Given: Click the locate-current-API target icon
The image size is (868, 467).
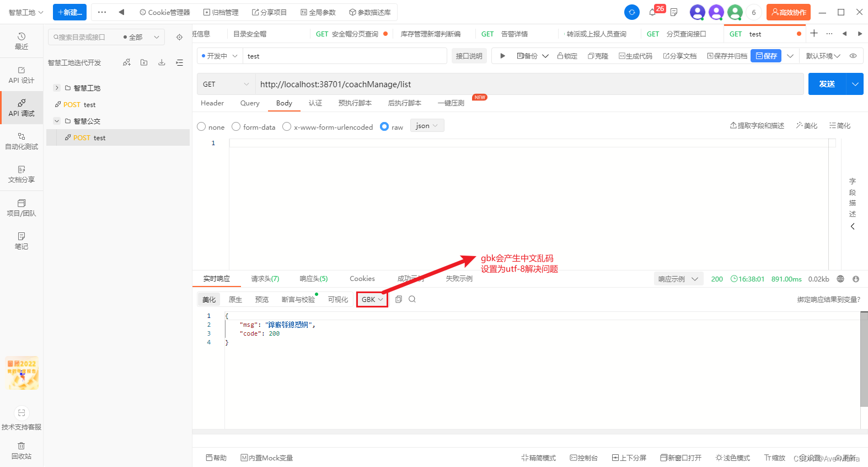Looking at the screenshot, I should tap(179, 38).
